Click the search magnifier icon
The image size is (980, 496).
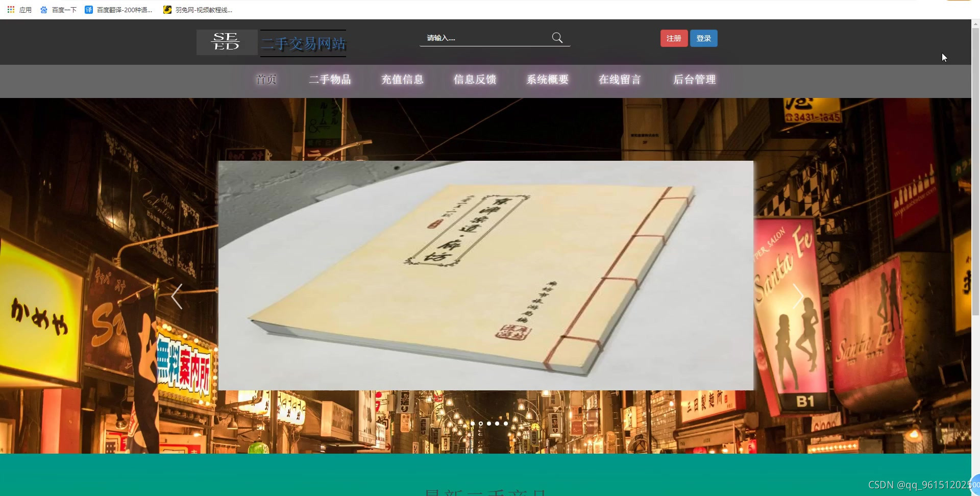[557, 37]
